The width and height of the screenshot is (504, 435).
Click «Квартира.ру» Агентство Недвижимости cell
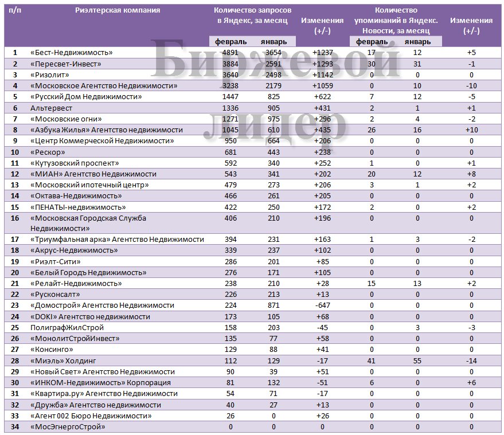pyautogui.click(x=104, y=394)
